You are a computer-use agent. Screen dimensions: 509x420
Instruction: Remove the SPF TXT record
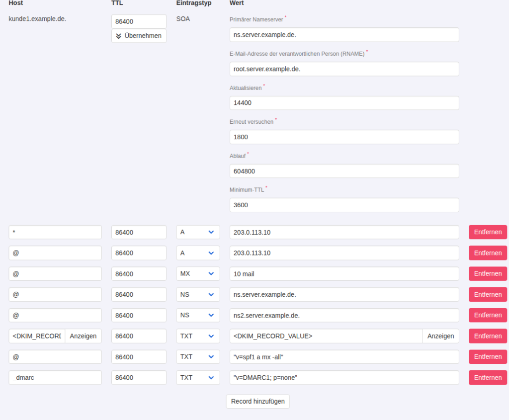488,357
